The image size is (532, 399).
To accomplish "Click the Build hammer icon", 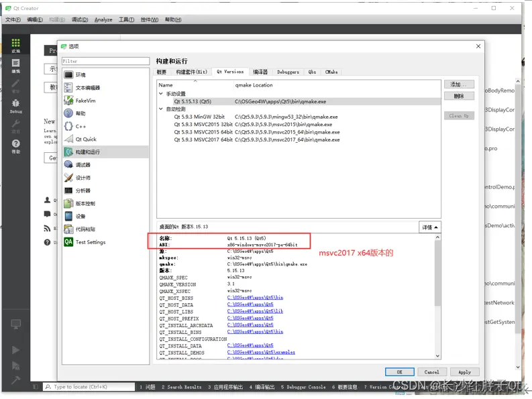I will point(15,380).
